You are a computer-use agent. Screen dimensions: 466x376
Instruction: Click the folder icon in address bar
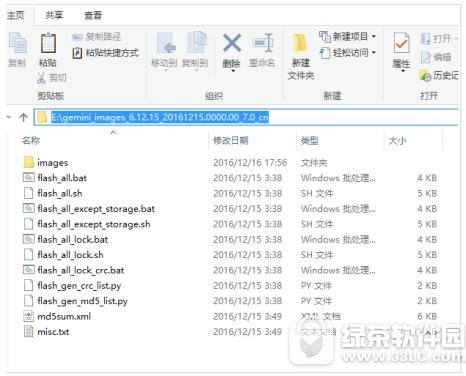[x=42, y=117]
